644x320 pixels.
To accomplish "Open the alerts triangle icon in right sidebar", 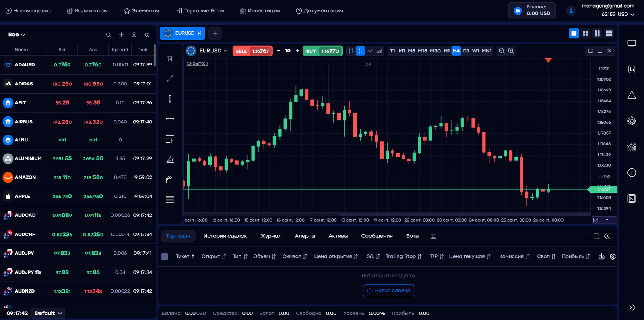I will pos(632,96).
